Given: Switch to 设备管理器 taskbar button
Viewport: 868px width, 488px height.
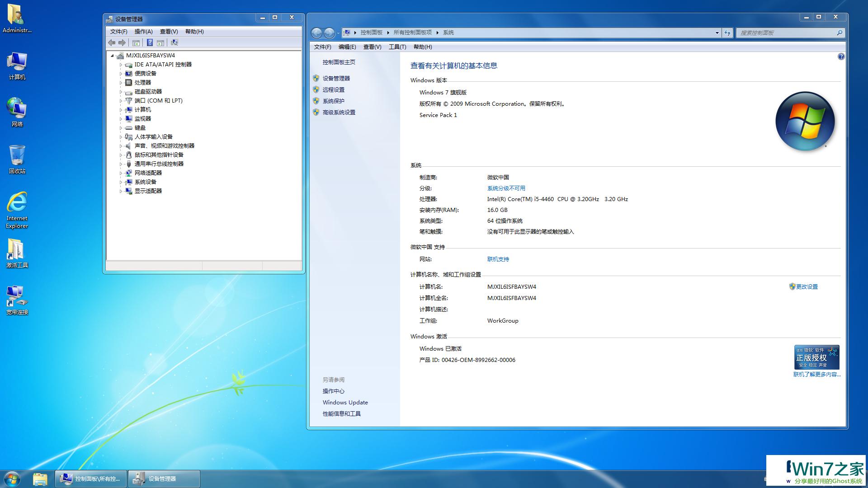Looking at the screenshot, I should click(x=164, y=479).
